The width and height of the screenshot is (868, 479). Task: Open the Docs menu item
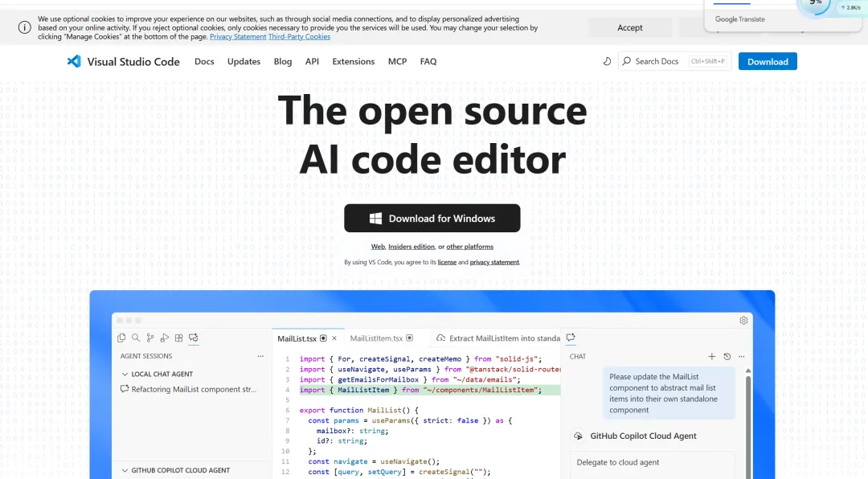[204, 61]
